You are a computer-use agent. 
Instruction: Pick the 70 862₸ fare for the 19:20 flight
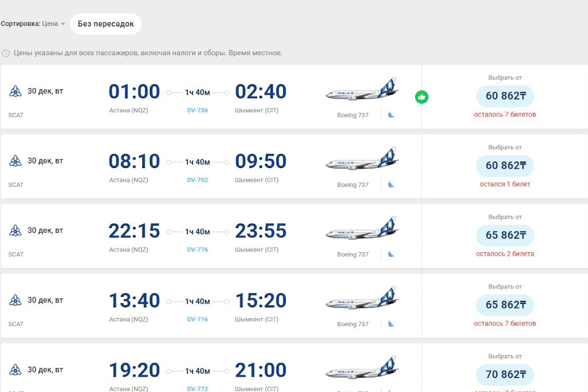[x=505, y=374]
